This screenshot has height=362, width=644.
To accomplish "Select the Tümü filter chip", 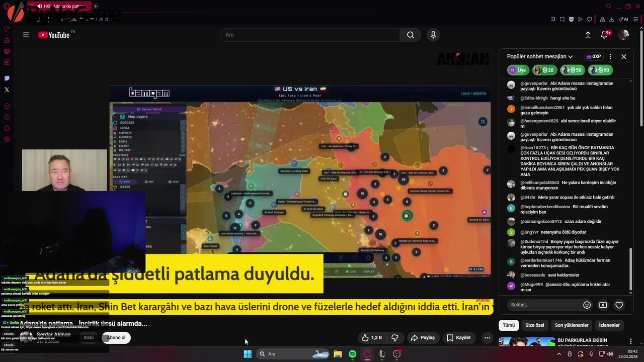I will pyautogui.click(x=509, y=325).
